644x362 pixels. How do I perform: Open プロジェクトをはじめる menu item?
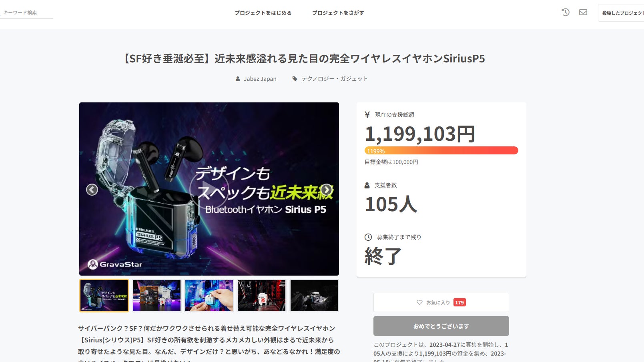point(263,13)
